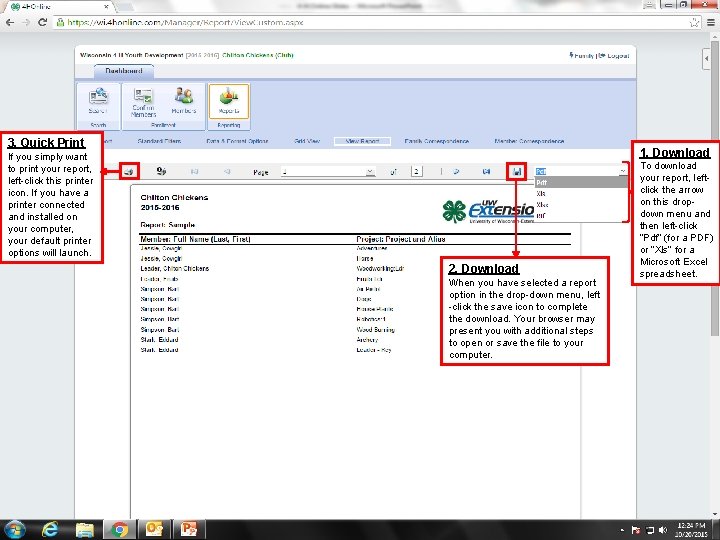The width and height of the screenshot is (720, 540).
Task: Open the Confirm Members icon
Action: pyautogui.click(x=143, y=102)
